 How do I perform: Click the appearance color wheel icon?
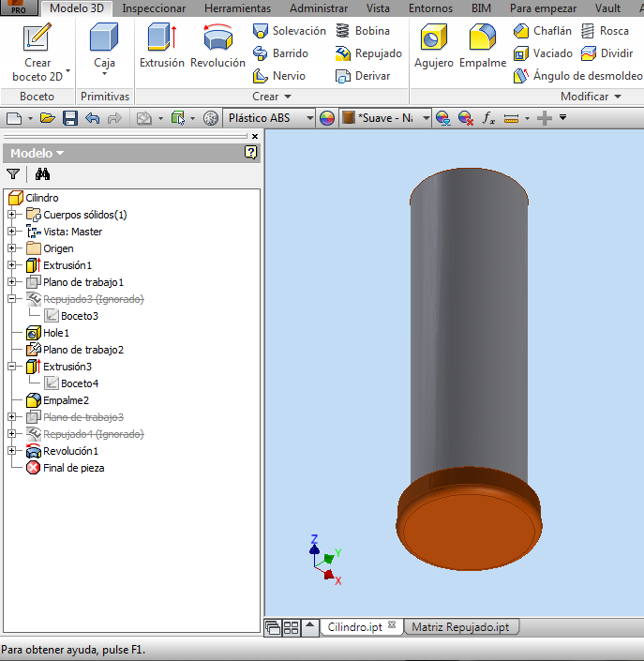(x=327, y=118)
